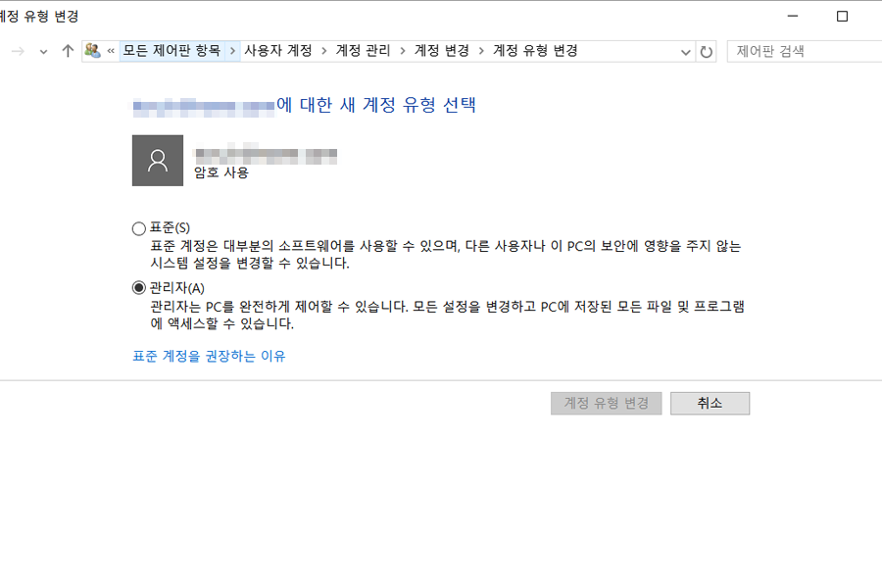Click the Up arrow navigation icon
This screenshot has width=882, height=588.
click(68, 51)
